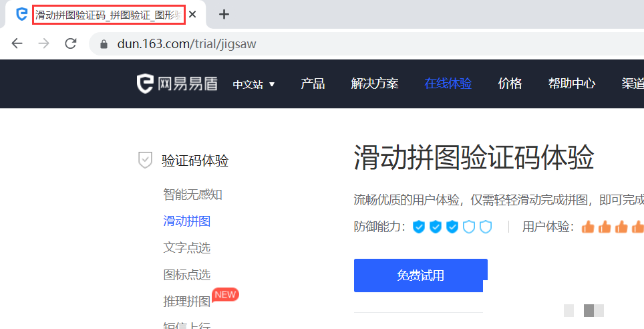Select 智能无感知 in the sidebar
The width and height of the screenshot is (644, 329).
click(x=192, y=195)
